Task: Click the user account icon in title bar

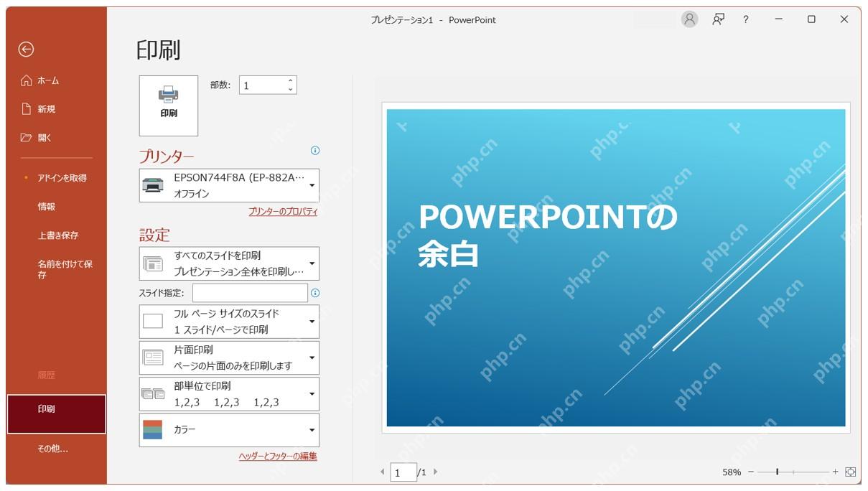Action: click(x=690, y=19)
